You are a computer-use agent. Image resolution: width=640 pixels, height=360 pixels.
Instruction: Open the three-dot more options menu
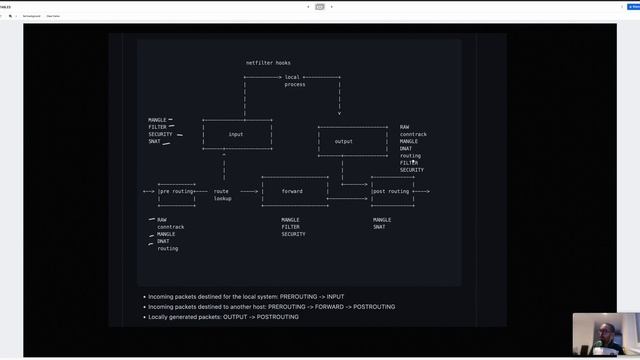pyautogui.click(x=622, y=7)
